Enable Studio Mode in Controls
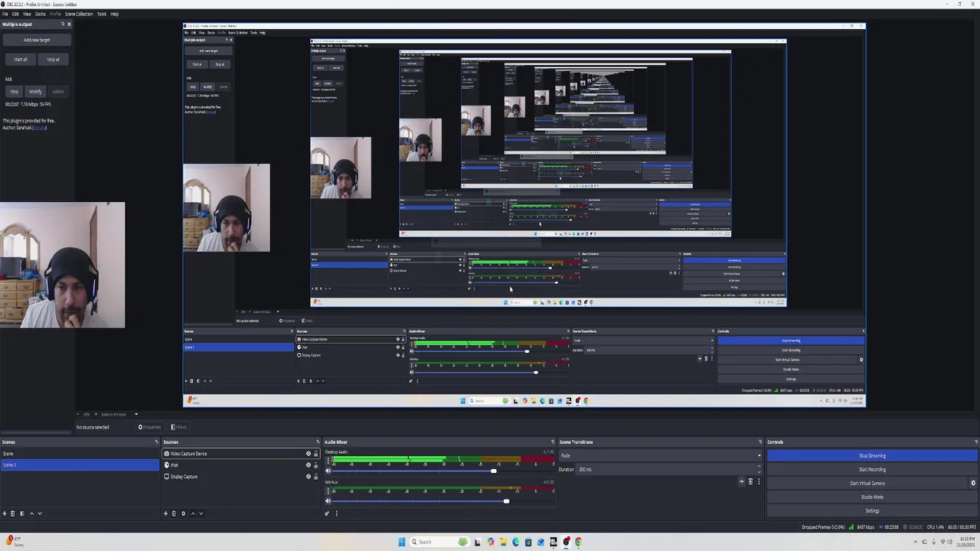This screenshot has height=551, width=980. 872,497
